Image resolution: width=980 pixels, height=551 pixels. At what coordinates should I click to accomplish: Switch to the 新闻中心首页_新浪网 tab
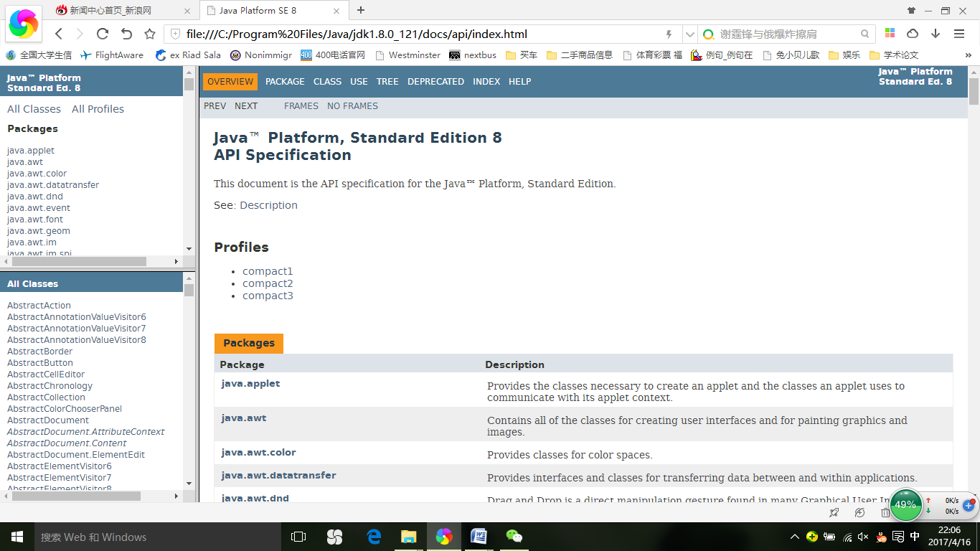[123, 11]
